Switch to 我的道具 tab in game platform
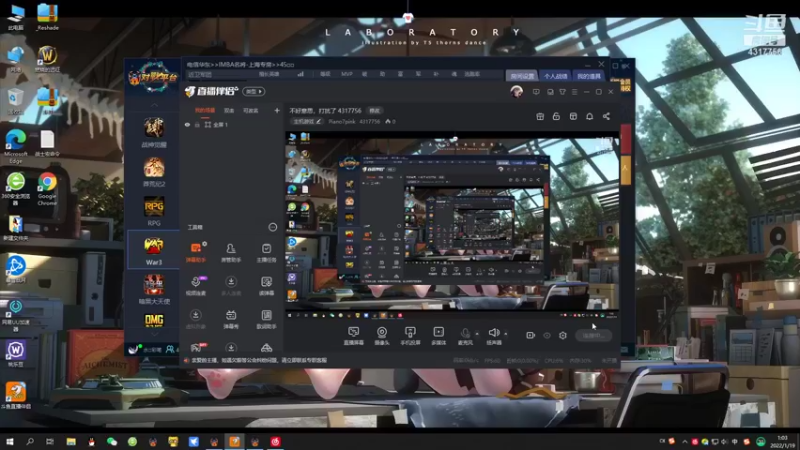The width and height of the screenshot is (800, 450). (x=588, y=76)
